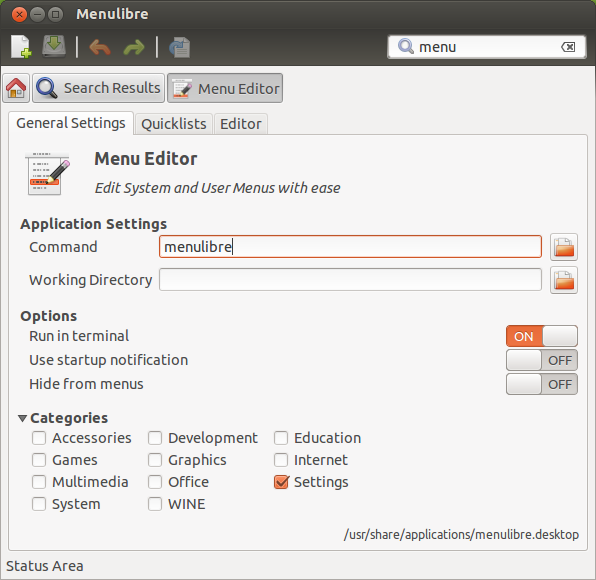Click the save launcher toolbar icon
596x580 pixels.
[54, 46]
